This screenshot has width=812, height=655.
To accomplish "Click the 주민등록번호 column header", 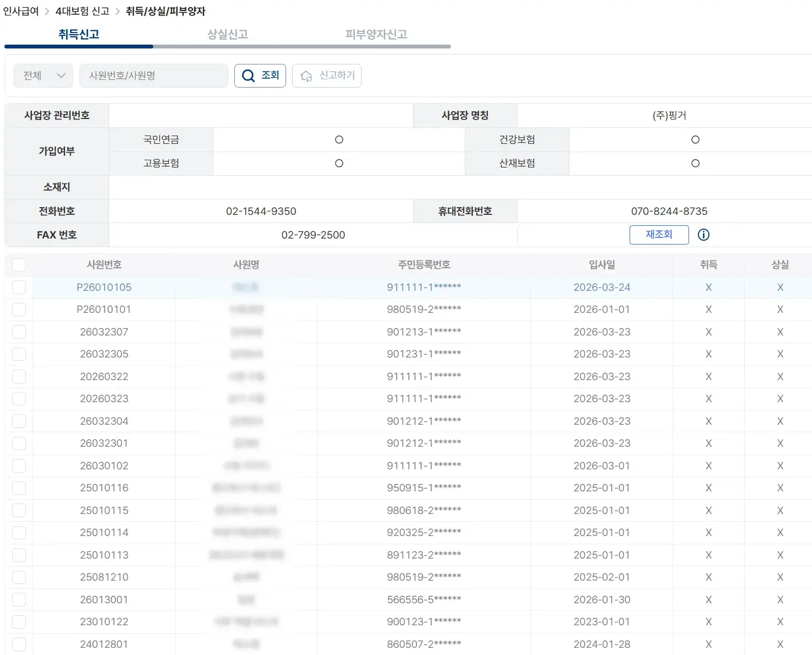I will tap(423, 265).
